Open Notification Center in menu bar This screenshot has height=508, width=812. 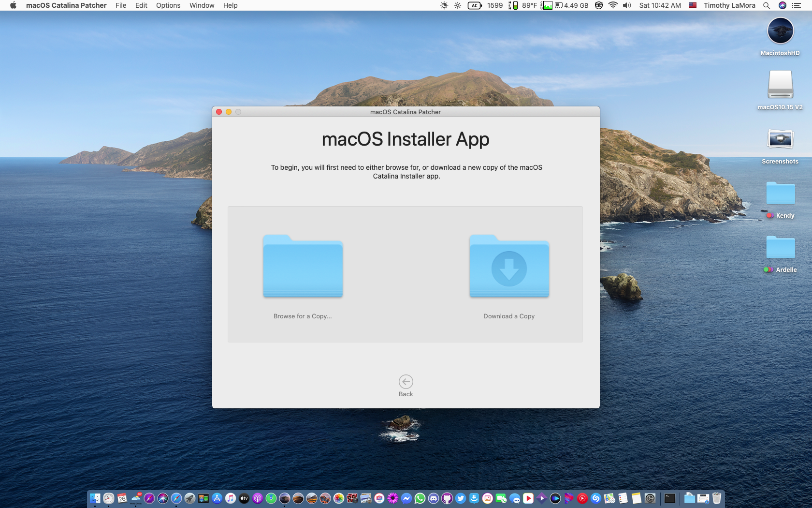(x=797, y=5)
